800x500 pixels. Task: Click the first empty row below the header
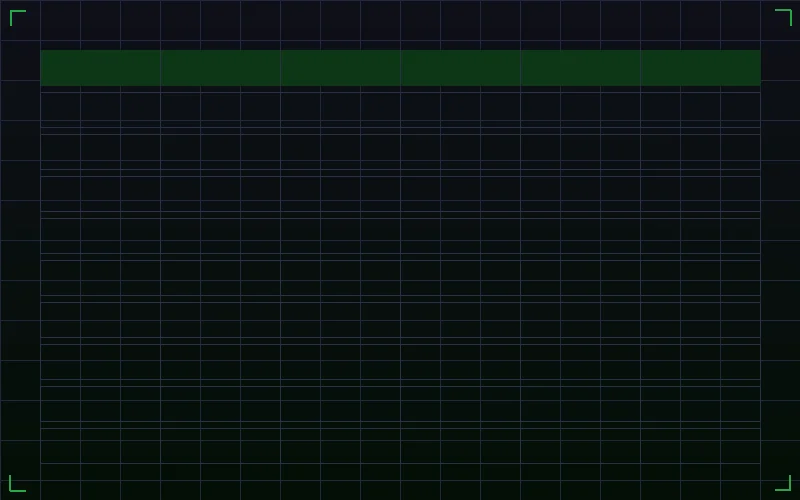400,110
